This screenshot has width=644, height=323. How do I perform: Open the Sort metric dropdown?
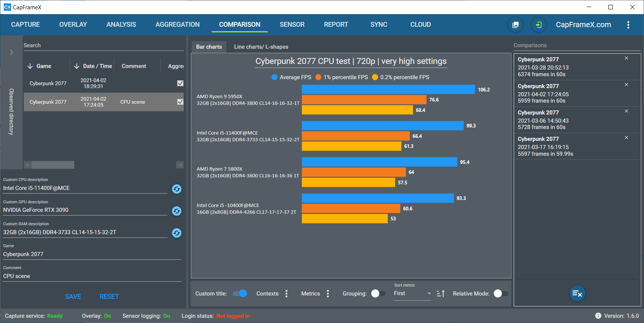(x=412, y=294)
